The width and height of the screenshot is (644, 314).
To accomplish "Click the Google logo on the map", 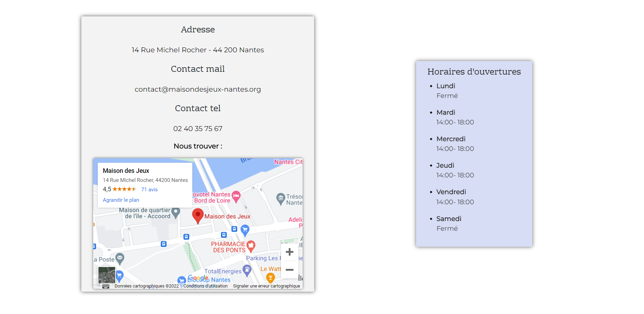I will click(198, 278).
